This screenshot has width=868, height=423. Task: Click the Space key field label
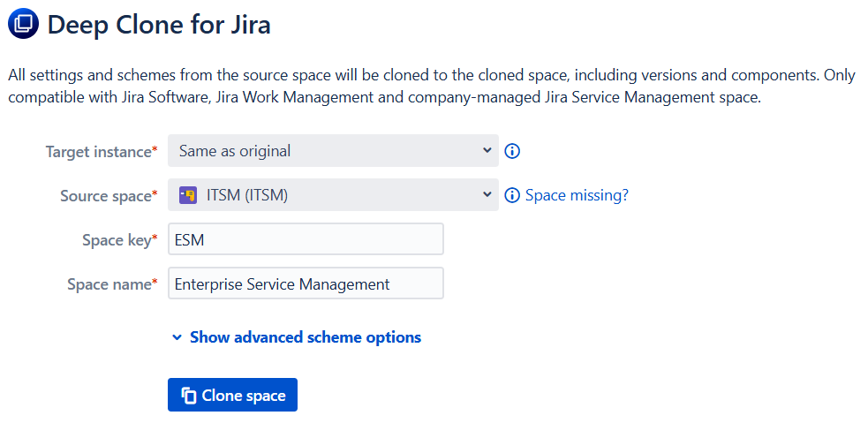(x=115, y=240)
